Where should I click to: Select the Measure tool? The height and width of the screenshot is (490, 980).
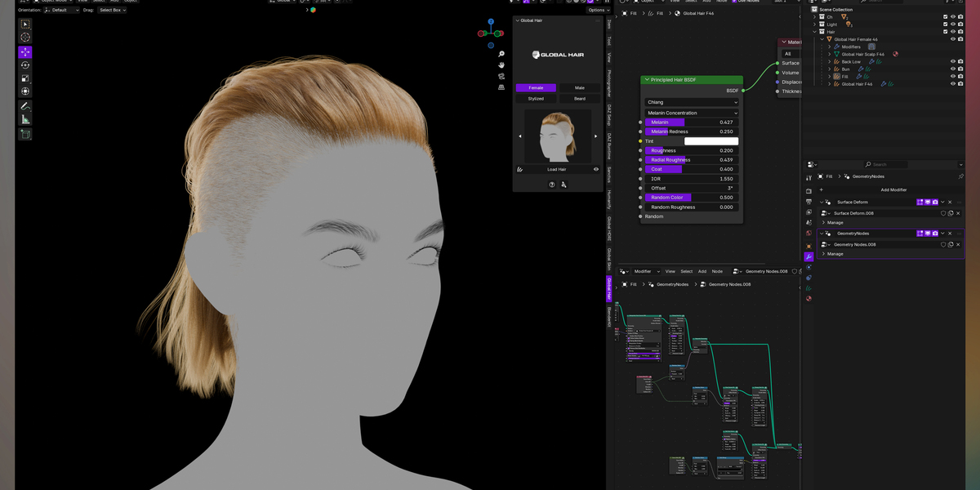pos(24,118)
